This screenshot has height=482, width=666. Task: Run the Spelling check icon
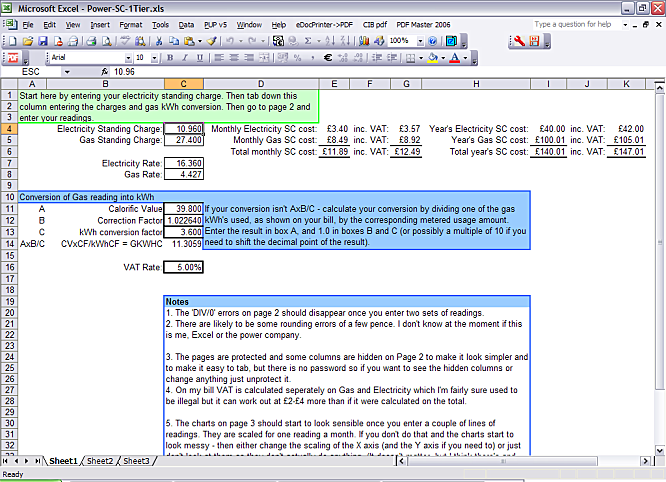124,41
